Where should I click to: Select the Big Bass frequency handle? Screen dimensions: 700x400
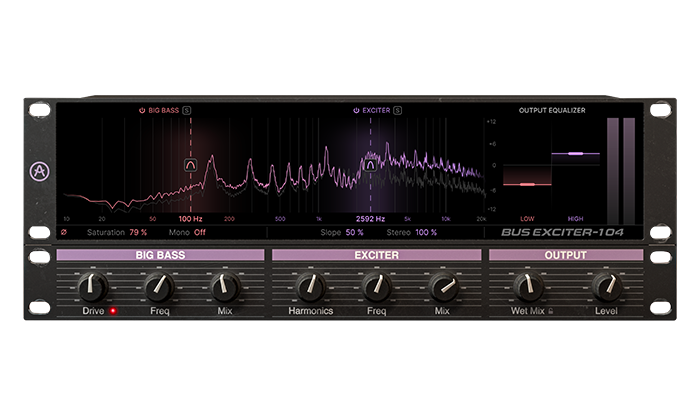pyautogui.click(x=191, y=165)
